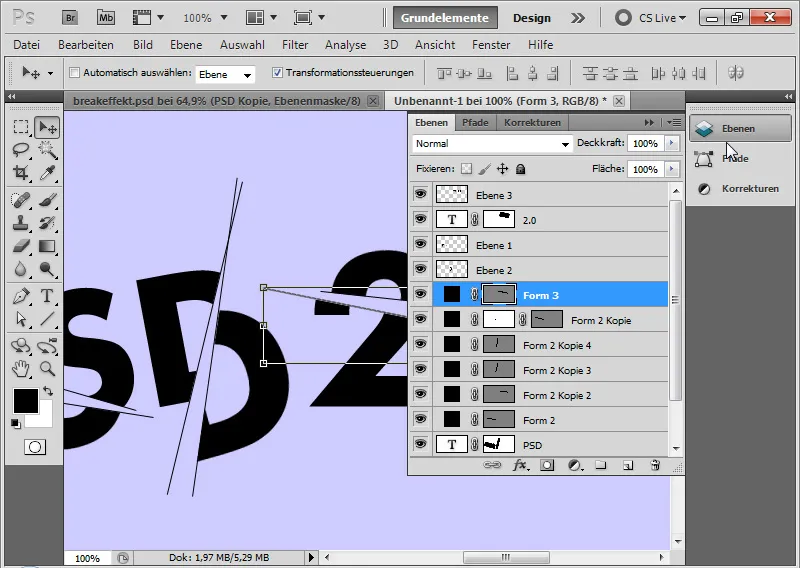Select the Zoom tool
The image size is (800, 568).
pyautogui.click(x=47, y=368)
